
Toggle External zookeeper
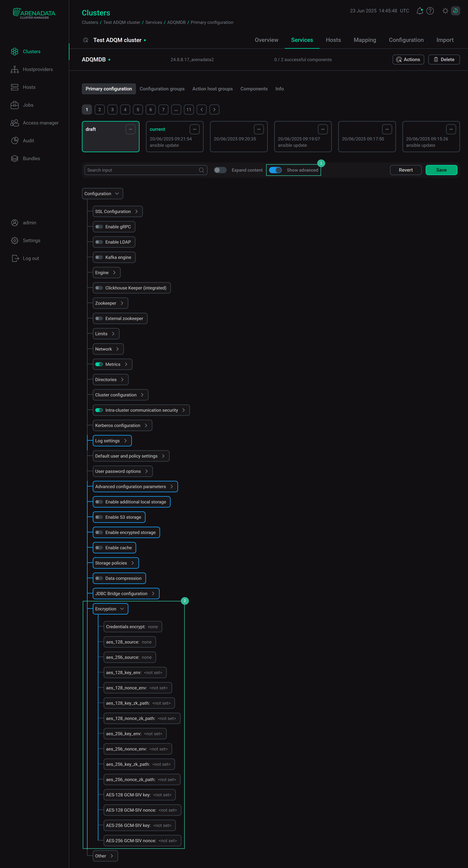click(99, 318)
